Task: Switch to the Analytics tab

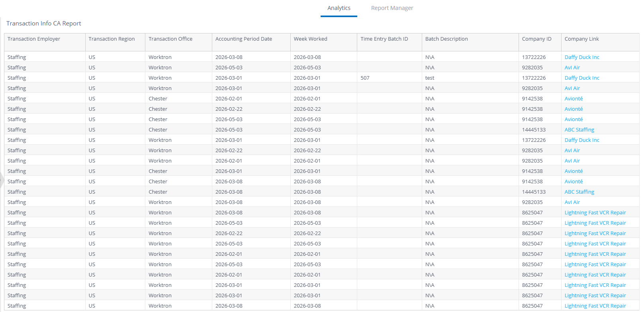Action: [339, 8]
